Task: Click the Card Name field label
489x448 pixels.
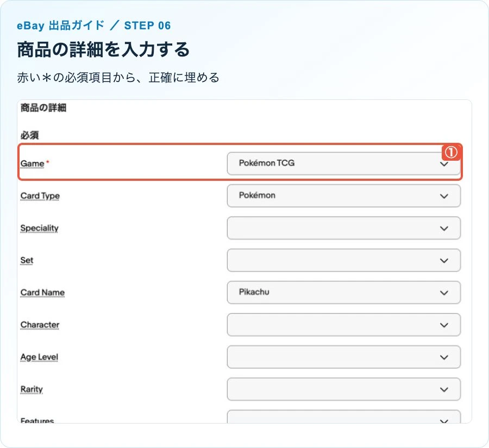Action: pyautogui.click(x=42, y=293)
